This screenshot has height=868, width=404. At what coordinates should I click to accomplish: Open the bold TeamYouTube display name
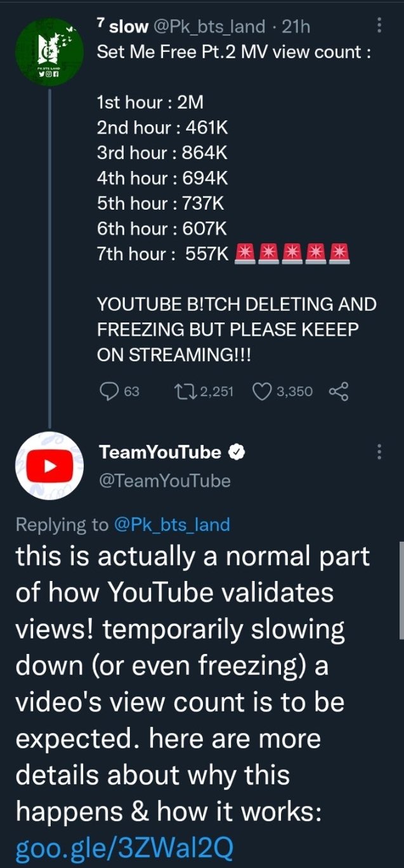pos(160,452)
